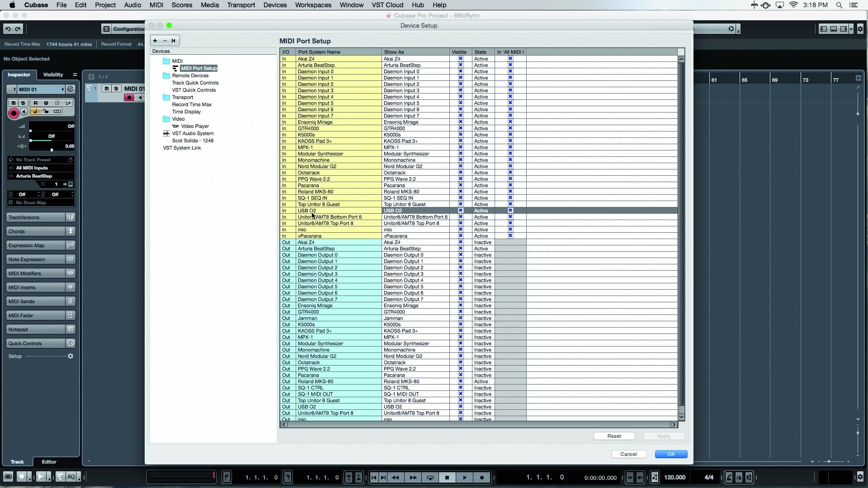Click the MIDI Inserts section icon
The height and width of the screenshot is (488, 868).
[x=71, y=287]
